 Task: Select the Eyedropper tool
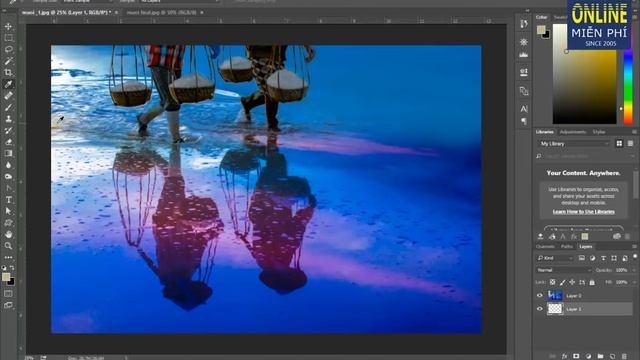[8, 84]
